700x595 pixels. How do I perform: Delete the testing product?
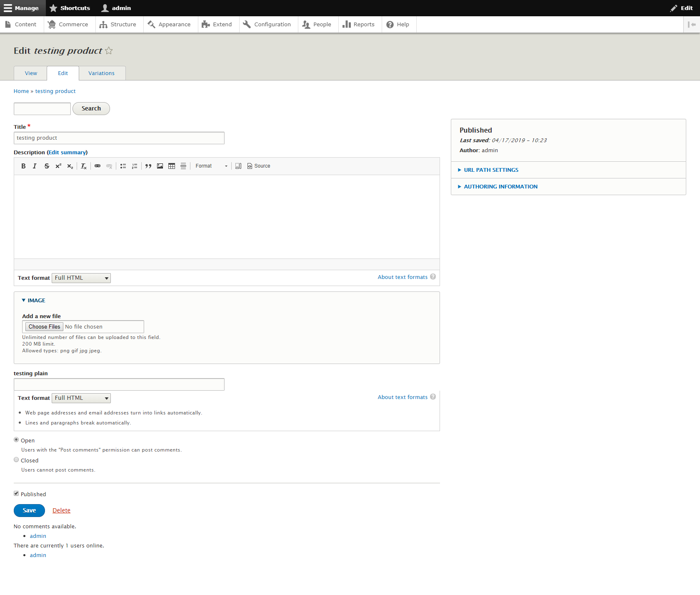pyautogui.click(x=61, y=510)
